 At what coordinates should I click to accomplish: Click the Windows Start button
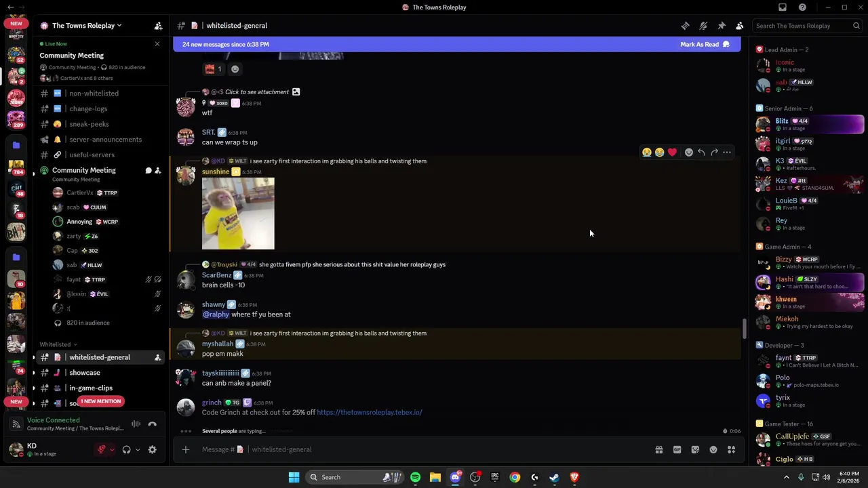pyautogui.click(x=294, y=477)
